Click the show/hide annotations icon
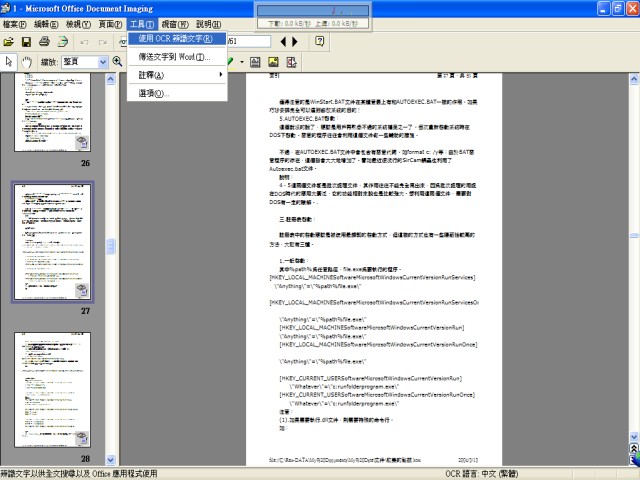Image resolution: width=640 pixels, height=480 pixels. click(291, 62)
